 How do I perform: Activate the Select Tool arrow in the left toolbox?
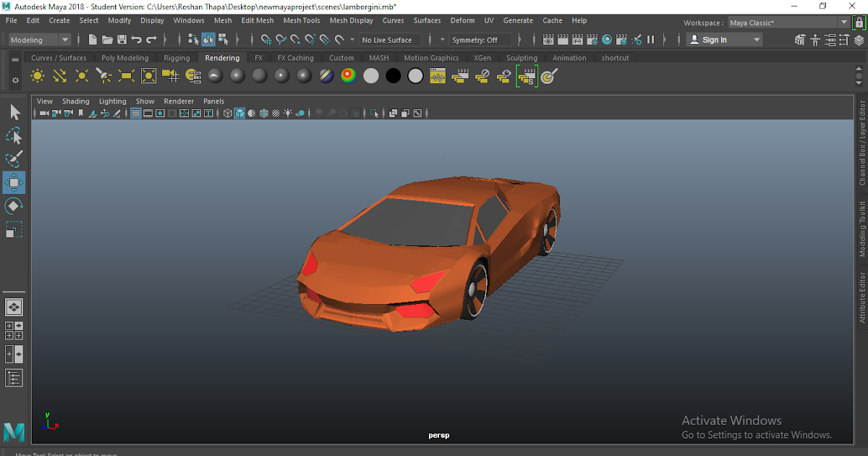14,112
